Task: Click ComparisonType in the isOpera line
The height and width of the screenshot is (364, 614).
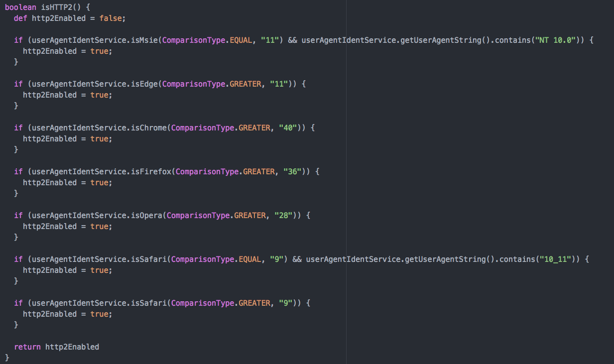Action: click(x=198, y=216)
